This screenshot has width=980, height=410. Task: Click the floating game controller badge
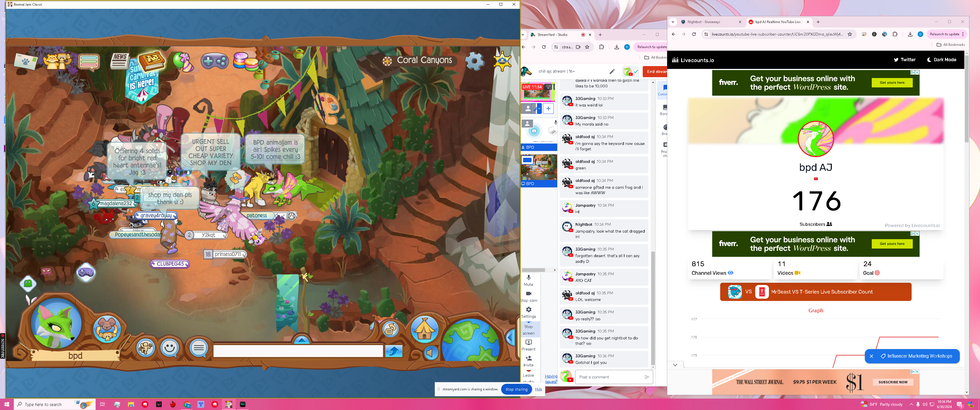tap(86, 272)
